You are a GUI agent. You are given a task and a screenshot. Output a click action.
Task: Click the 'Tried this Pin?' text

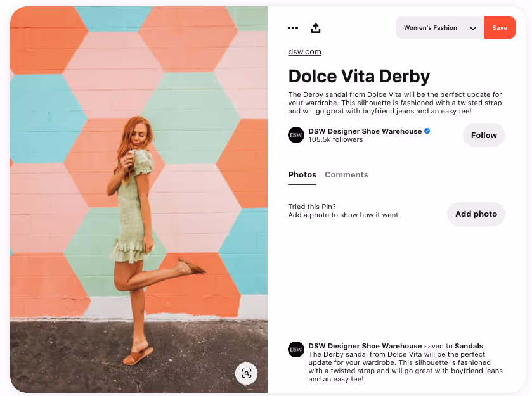[312, 207]
